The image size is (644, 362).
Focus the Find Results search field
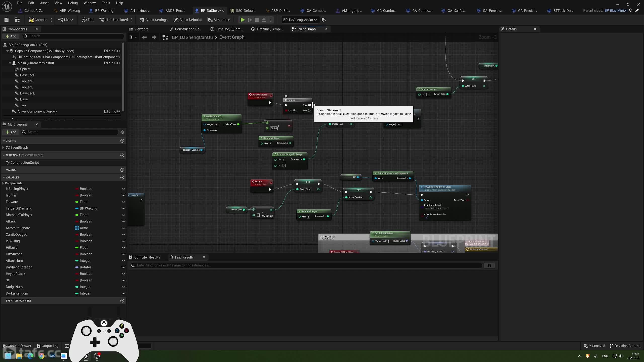pos(306,265)
